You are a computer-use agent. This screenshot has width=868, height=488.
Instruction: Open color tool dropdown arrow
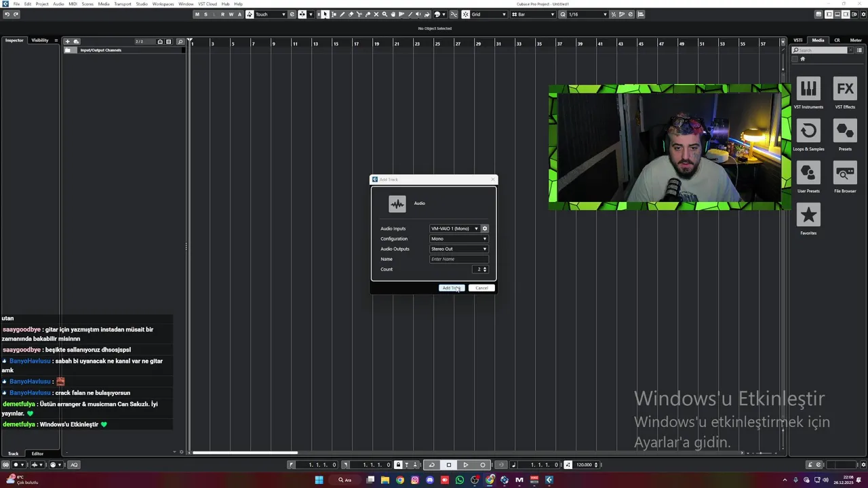click(x=445, y=14)
